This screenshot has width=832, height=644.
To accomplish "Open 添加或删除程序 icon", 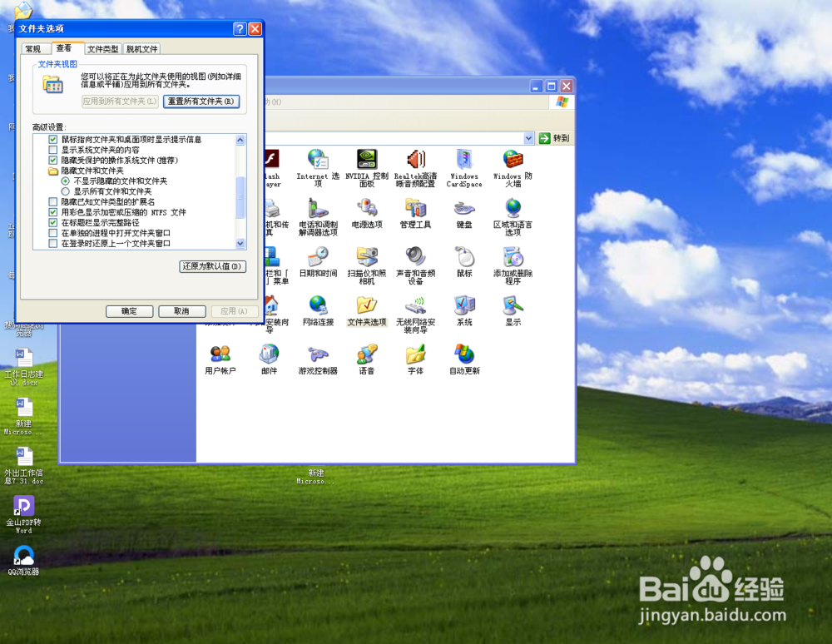I will click(513, 265).
